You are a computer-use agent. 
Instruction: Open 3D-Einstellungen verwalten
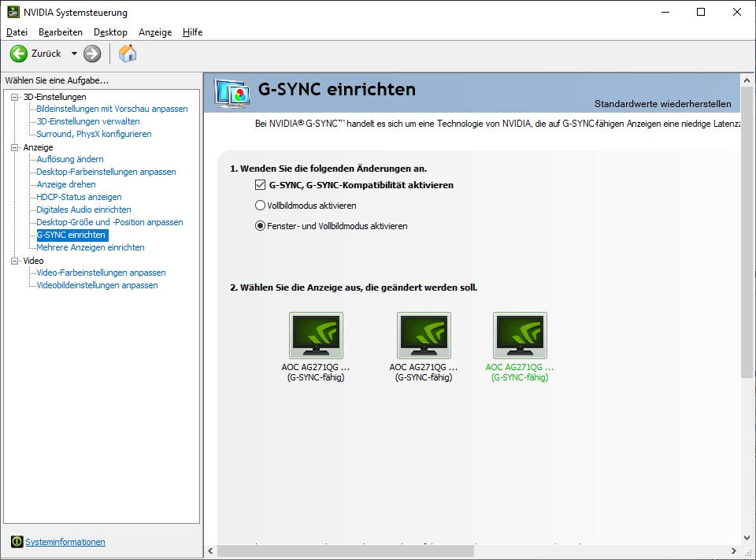coord(88,121)
